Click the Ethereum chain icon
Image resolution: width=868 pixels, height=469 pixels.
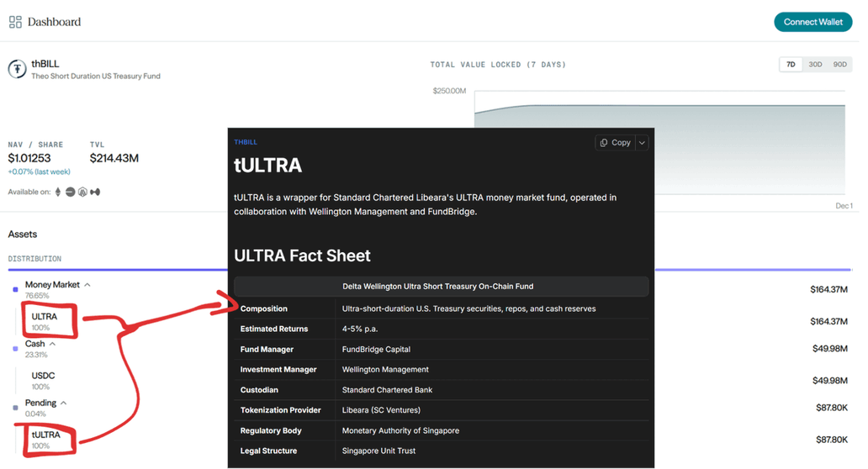pos(58,192)
